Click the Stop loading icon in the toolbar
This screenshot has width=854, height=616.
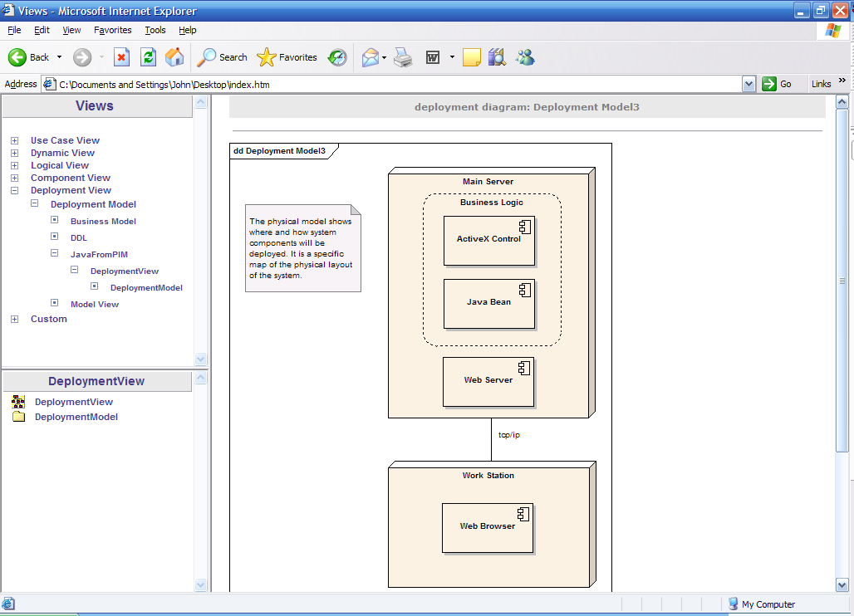tap(121, 57)
